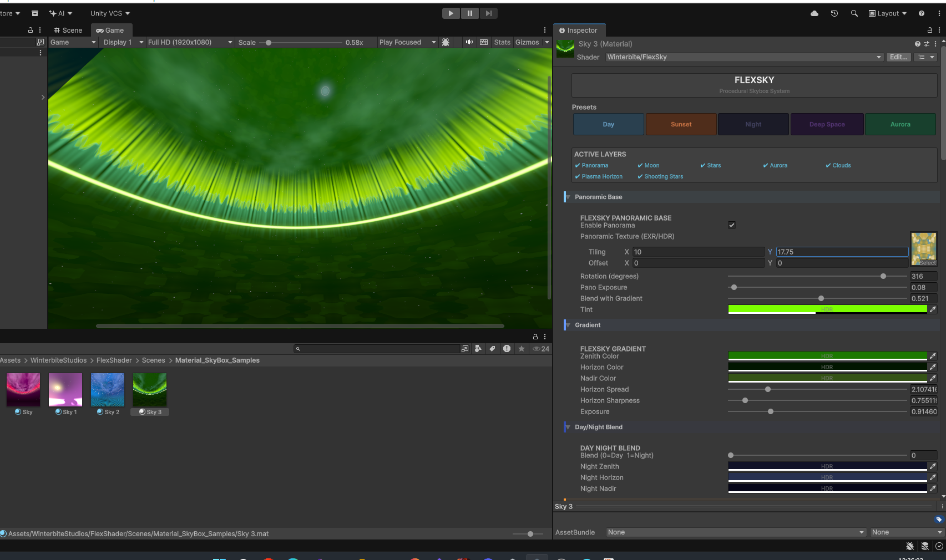Open the Shader dropdown Winterbite/FlexSky
This screenshot has height=560, width=946.
coord(743,57)
